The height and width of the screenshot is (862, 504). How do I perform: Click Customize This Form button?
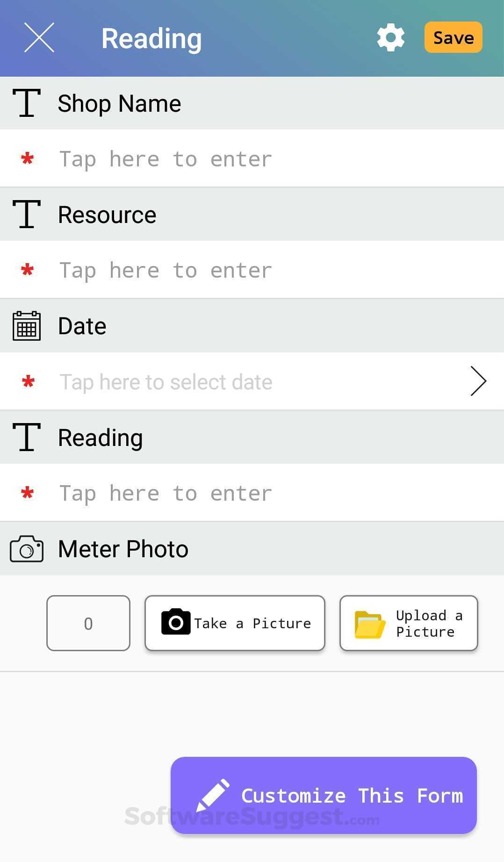pos(324,795)
